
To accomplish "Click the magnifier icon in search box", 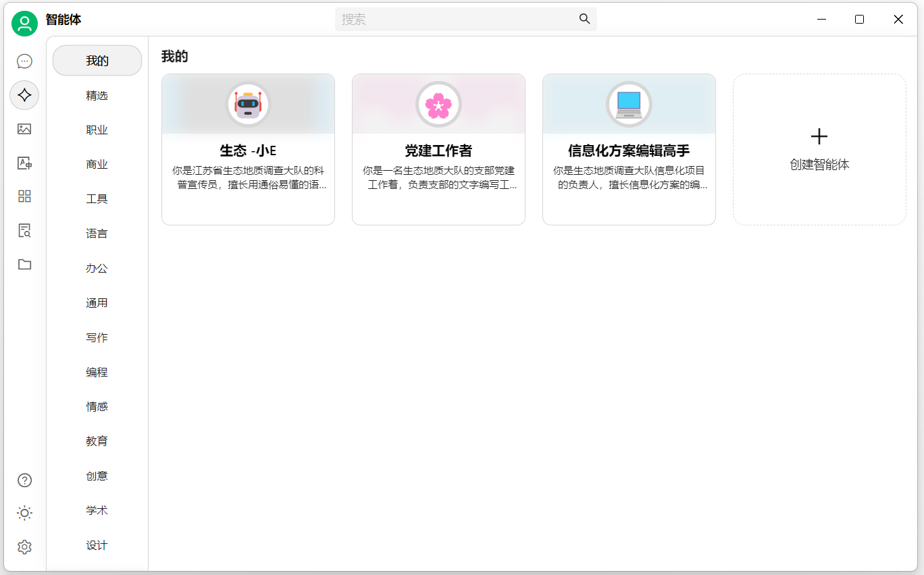I will pyautogui.click(x=584, y=19).
